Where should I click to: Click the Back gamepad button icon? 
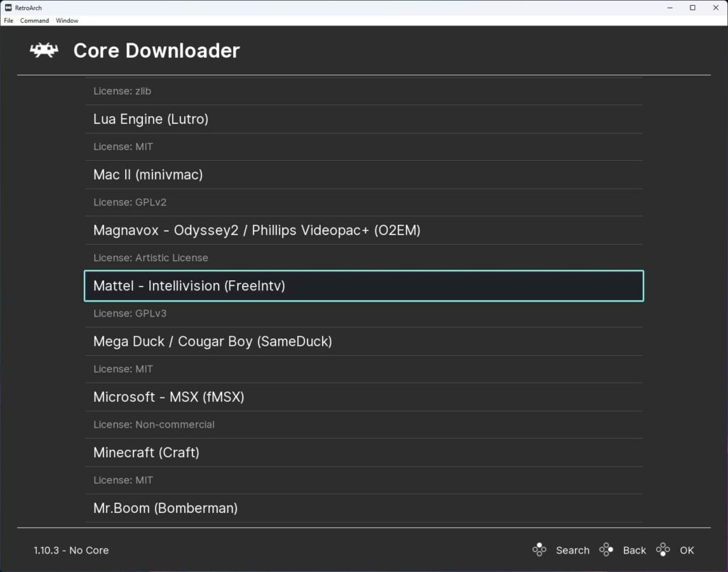click(x=606, y=550)
